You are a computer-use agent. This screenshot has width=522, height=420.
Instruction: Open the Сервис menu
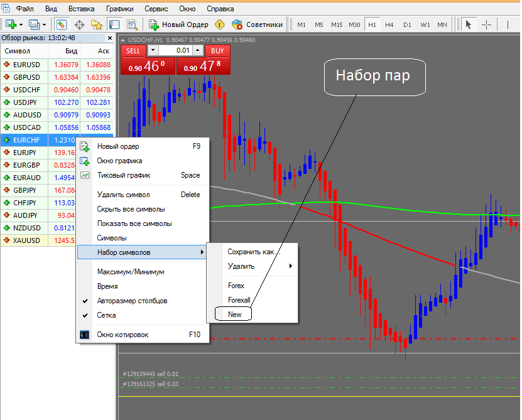click(156, 9)
